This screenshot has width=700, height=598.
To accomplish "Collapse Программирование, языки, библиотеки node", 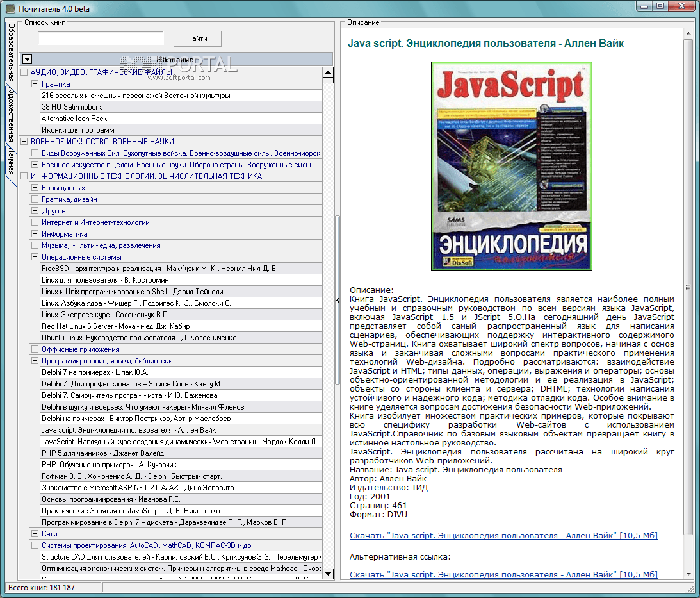I will coord(35,361).
